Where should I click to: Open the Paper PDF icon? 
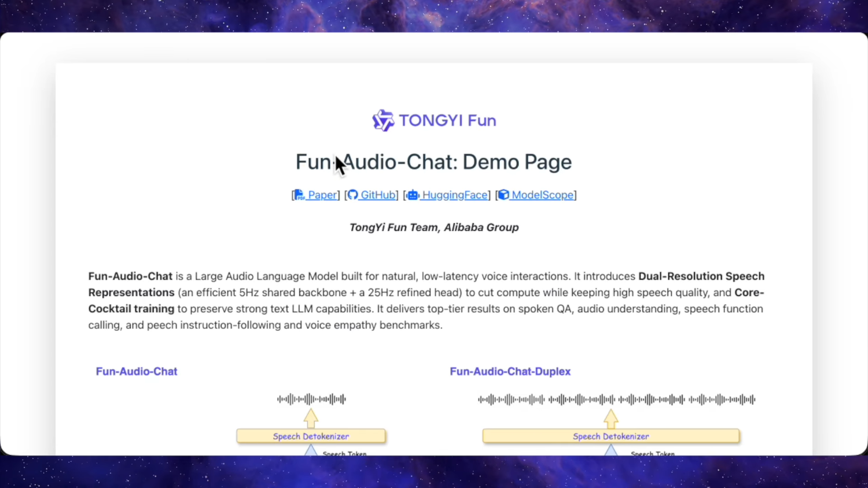click(x=299, y=195)
